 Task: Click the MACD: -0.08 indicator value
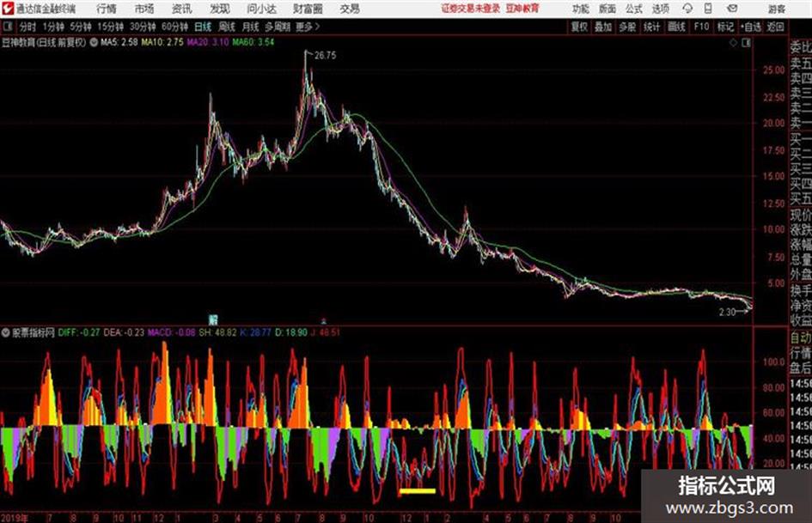172,332
